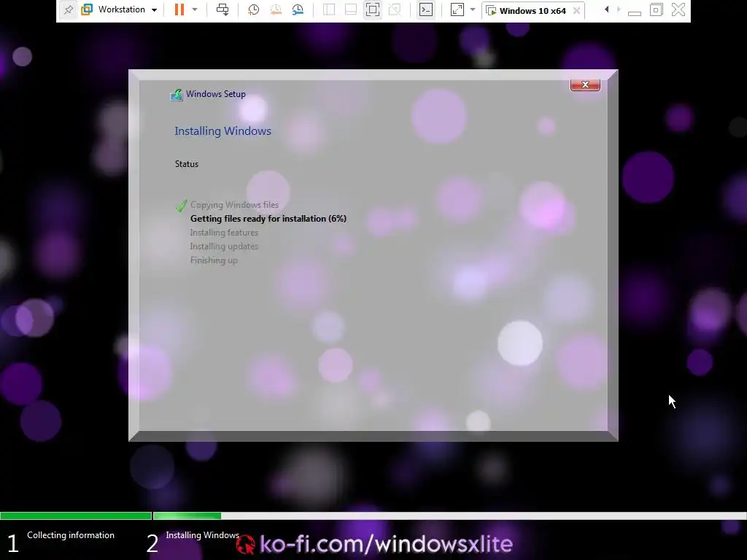747x560 pixels.
Task: Revert to the previous snapshot
Action: coord(275,9)
